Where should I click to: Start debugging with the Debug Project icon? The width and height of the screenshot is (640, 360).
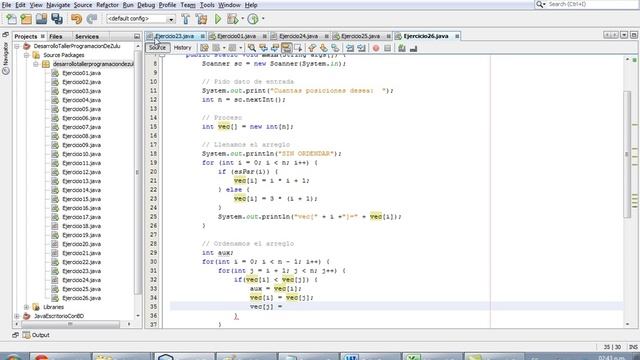click(x=233, y=19)
